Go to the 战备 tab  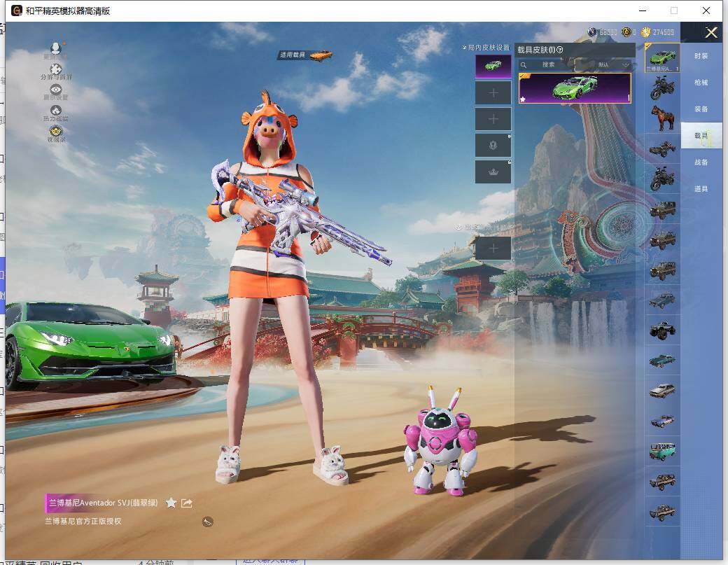tap(701, 162)
